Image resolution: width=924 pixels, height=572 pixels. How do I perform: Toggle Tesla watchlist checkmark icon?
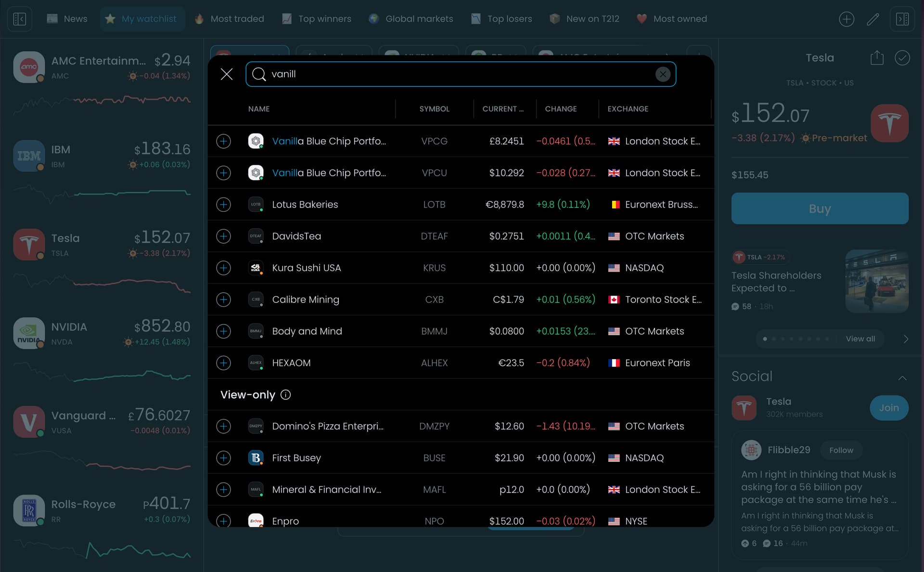point(902,58)
